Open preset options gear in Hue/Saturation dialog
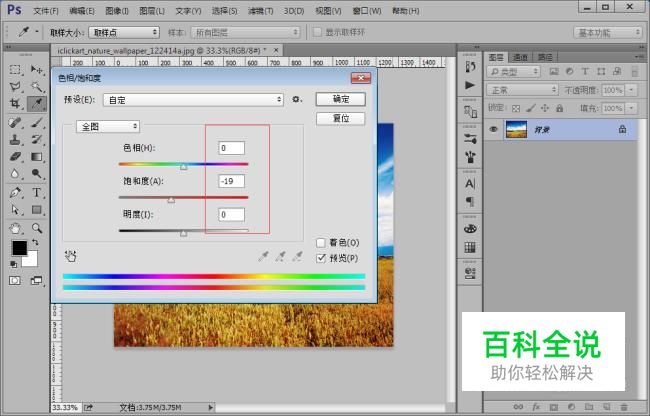The height and width of the screenshot is (416, 650). (x=297, y=99)
